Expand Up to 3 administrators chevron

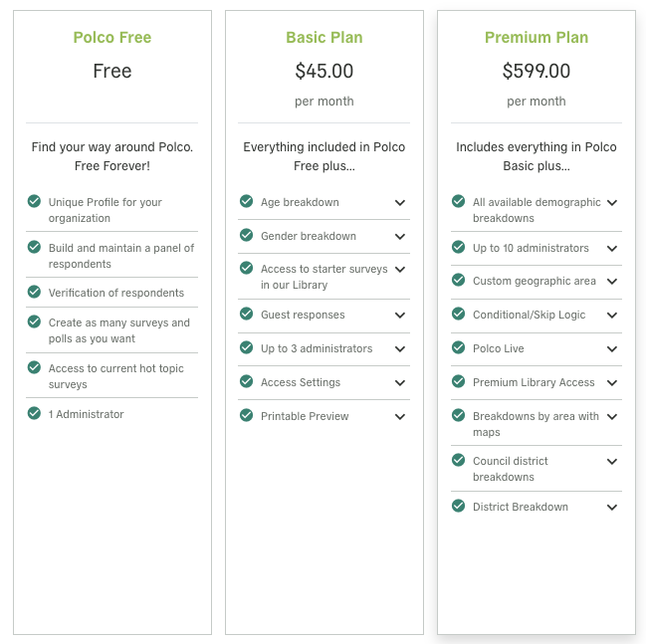coord(400,349)
